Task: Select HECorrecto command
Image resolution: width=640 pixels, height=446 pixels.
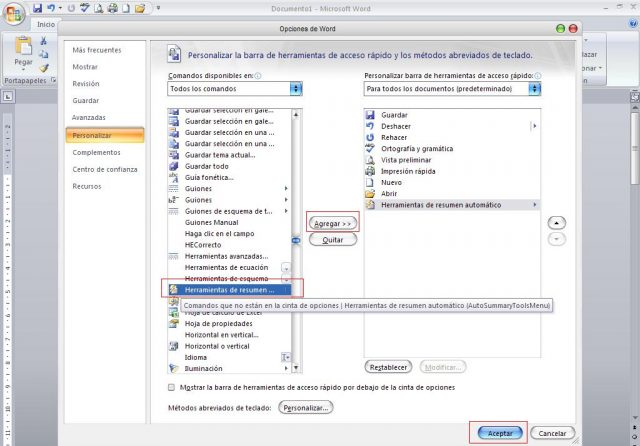Action: click(x=229, y=245)
